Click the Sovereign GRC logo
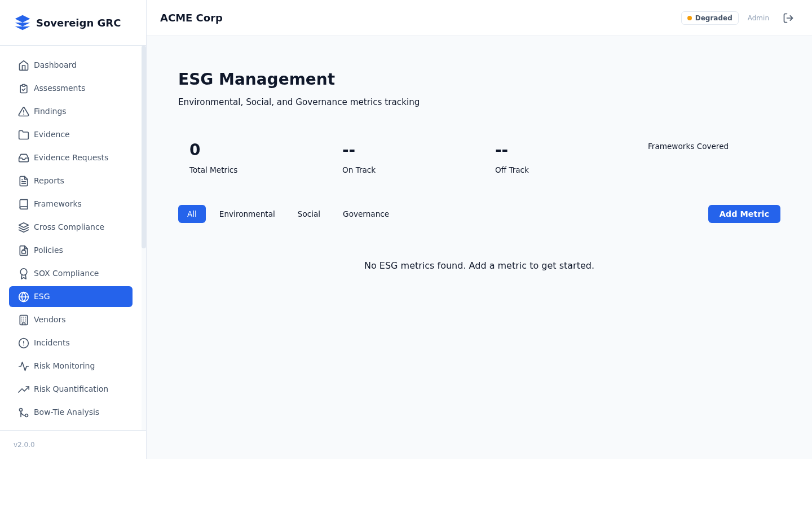The image size is (812, 508). tap(69, 23)
